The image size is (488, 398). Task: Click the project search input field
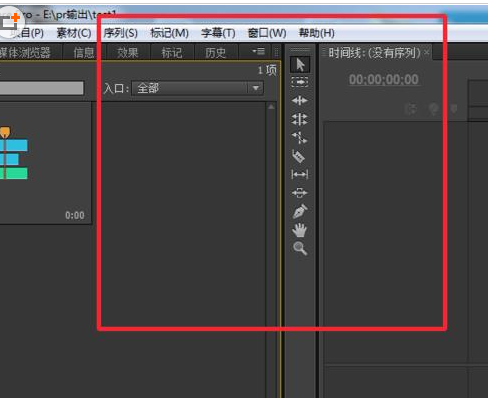[42, 88]
